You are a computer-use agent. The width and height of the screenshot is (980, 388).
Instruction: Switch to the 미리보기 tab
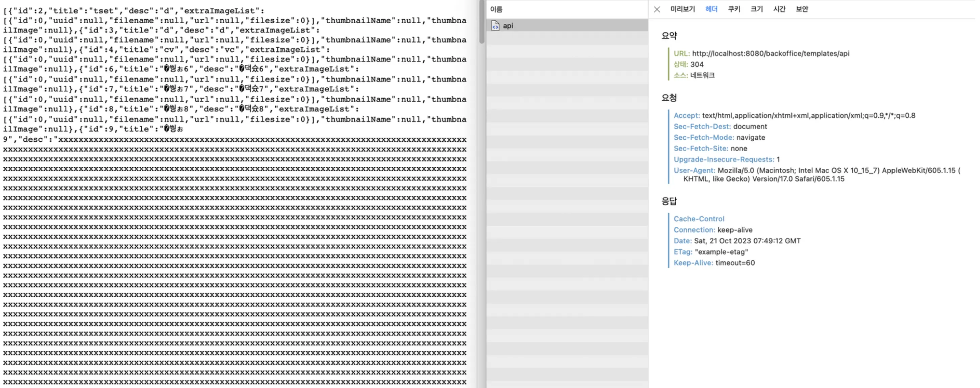tap(682, 9)
